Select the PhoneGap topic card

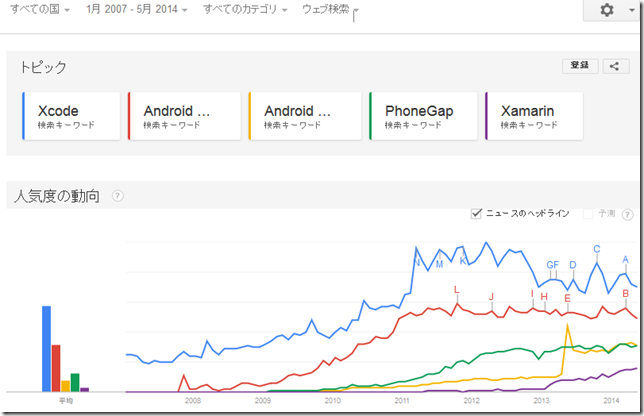click(423, 116)
